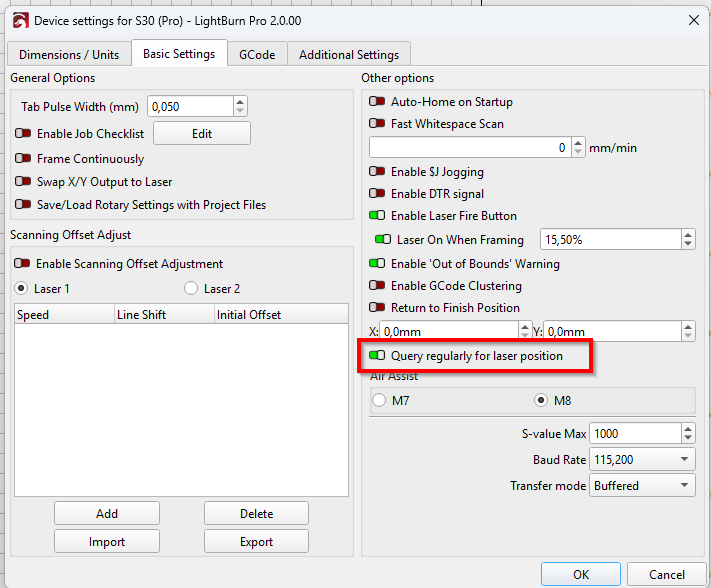Toggle Frame Continuously switch

coord(23,158)
